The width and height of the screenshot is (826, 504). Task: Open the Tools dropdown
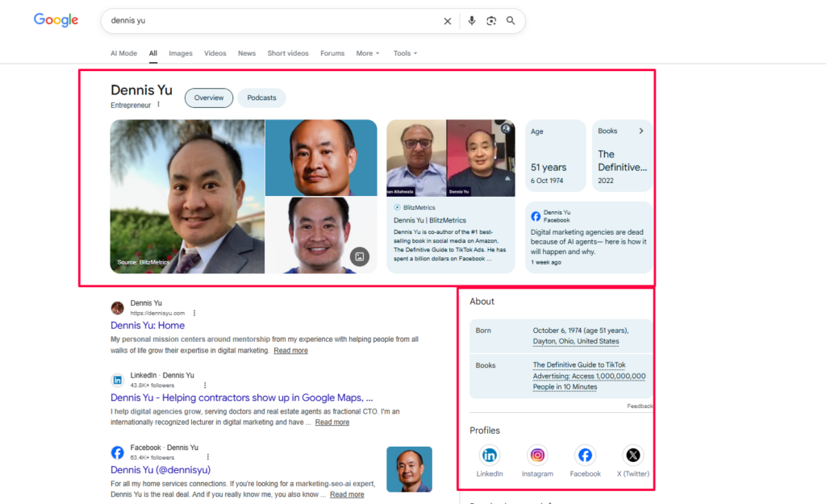pyautogui.click(x=404, y=53)
